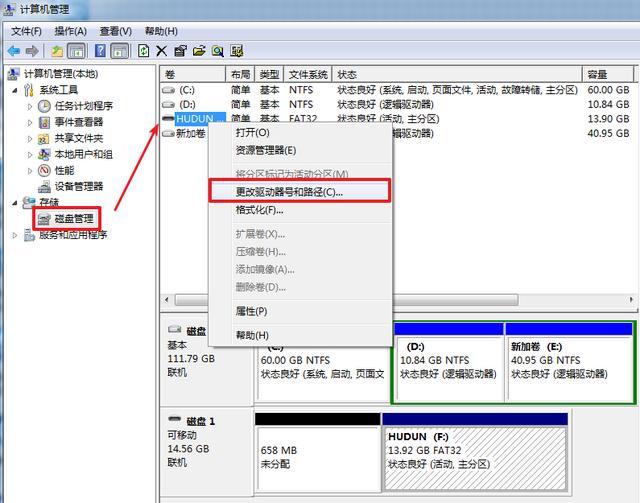Click the properties toolbar icon
The height and width of the screenshot is (503, 640).
point(180,51)
